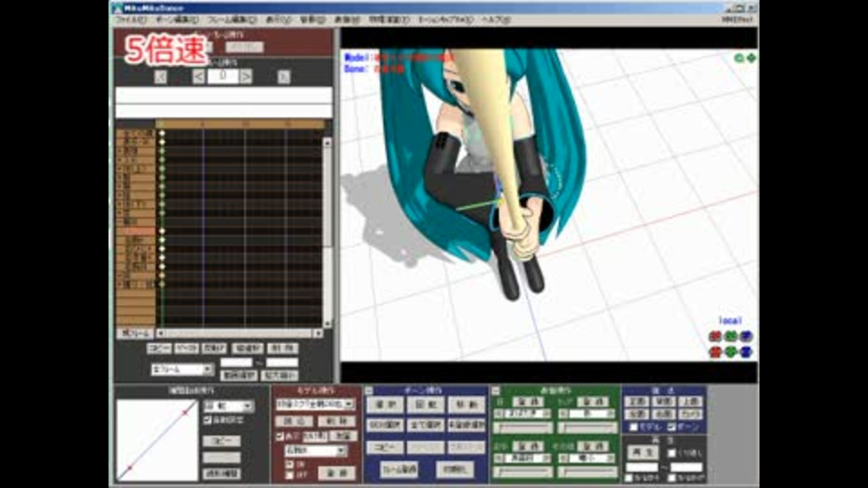Open the View (表示) menu
Viewport: 868px width, 488px height.
[x=278, y=19]
